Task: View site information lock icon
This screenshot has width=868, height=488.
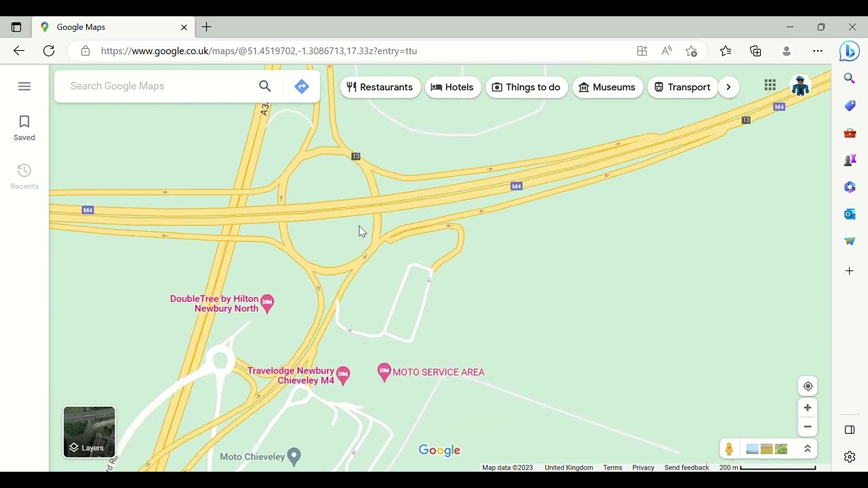Action: tap(85, 51)
